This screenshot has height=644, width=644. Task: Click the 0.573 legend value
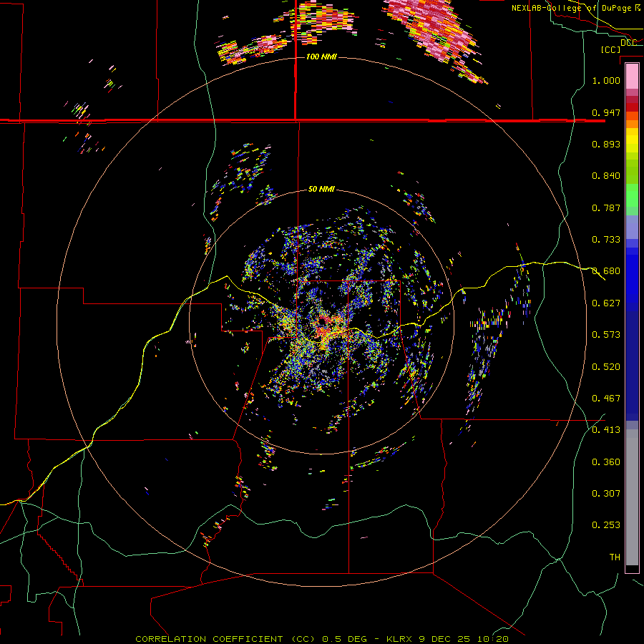click(x=606, y=334)
